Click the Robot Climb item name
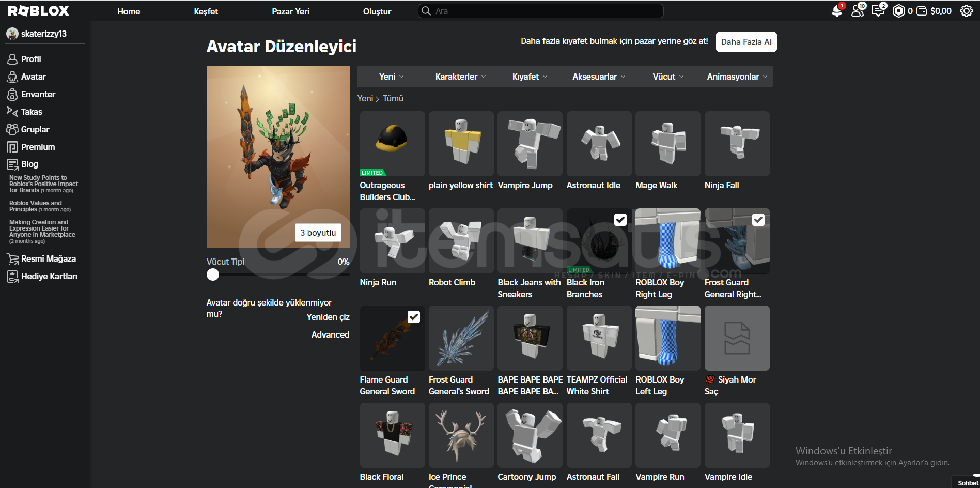 click(x=452, y=282)
